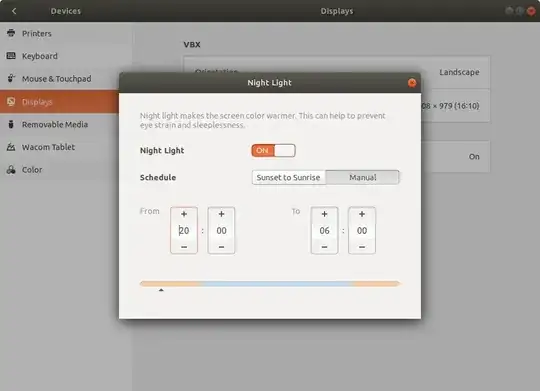The height and width of the screenshot is (391, 540).
Task: Click the Schedule label
Action: pos(158,177)
